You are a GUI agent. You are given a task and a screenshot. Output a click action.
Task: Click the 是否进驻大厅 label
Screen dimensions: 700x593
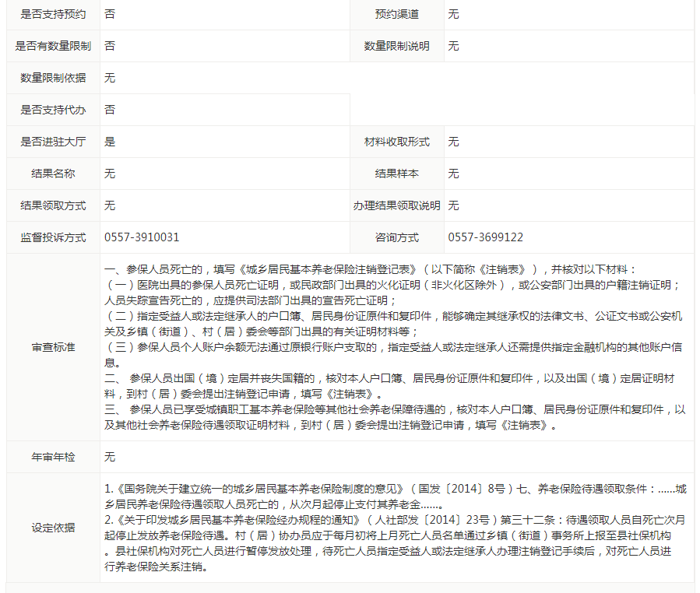53,142
